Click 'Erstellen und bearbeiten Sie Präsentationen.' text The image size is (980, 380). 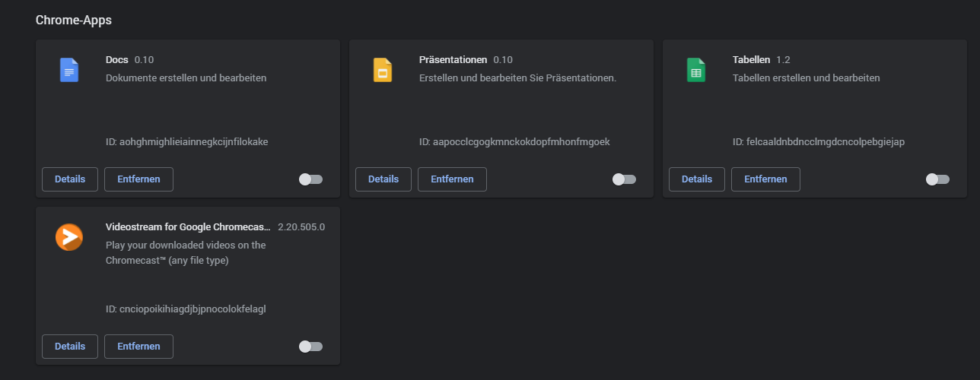coord(517,78)
